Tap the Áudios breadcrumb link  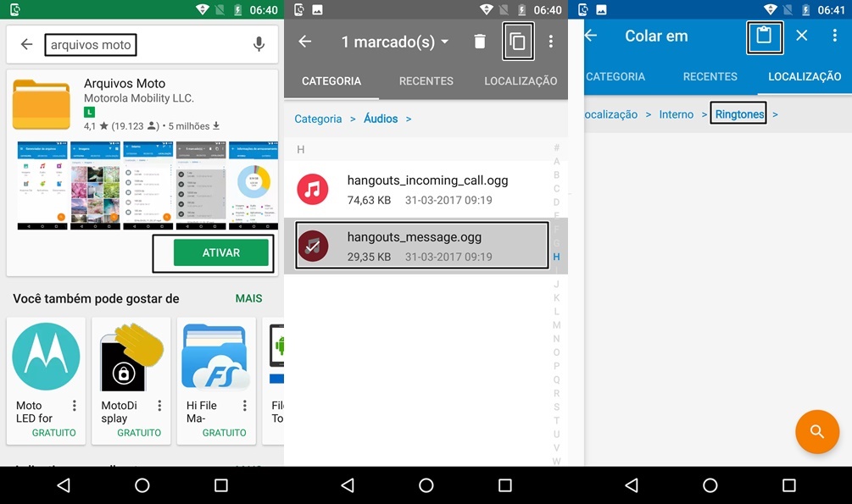coord(381,119)
